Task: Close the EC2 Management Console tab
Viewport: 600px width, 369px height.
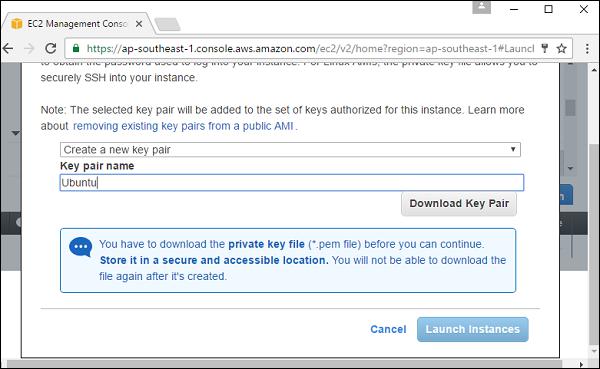Action: pos(139,24)
